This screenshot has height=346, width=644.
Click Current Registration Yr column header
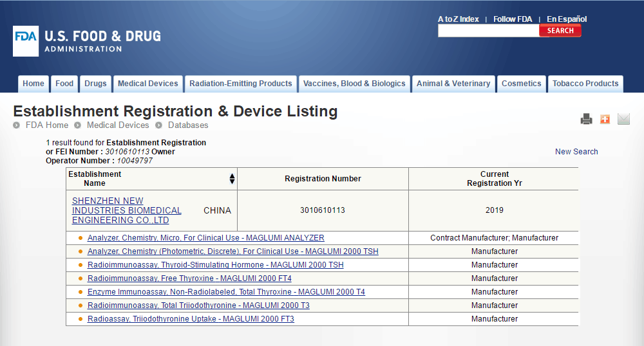tap(495, 179)
